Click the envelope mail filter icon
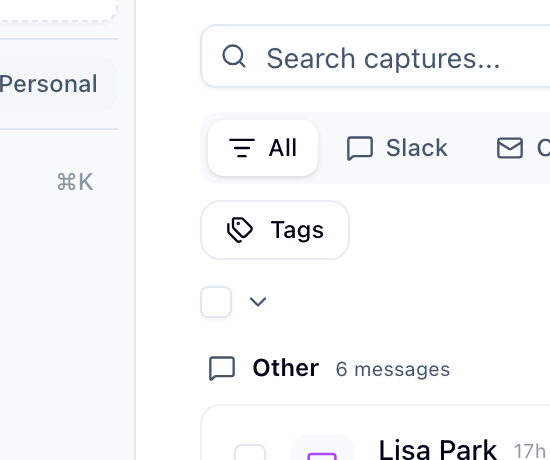 pyautogui.click(x=510, y=148)
